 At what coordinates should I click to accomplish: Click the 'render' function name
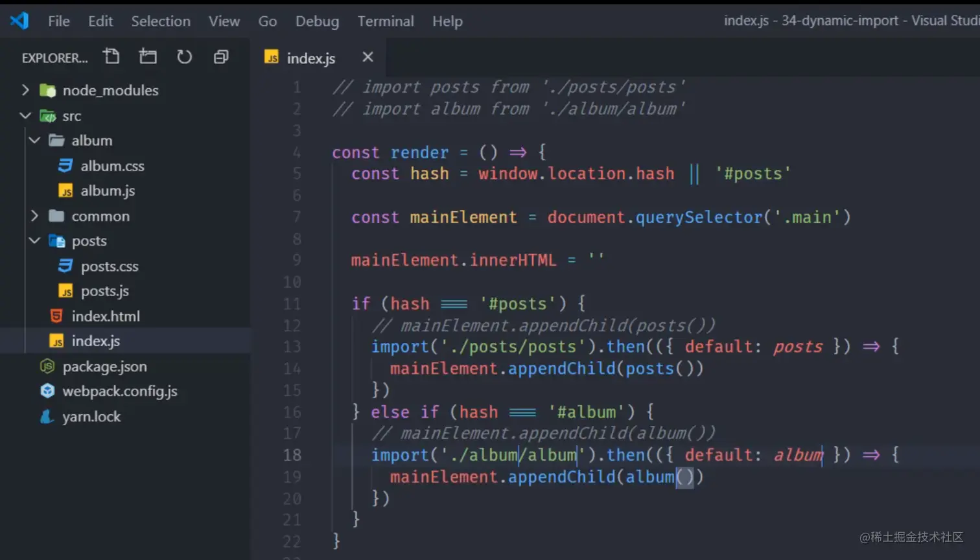coord(419,152)
